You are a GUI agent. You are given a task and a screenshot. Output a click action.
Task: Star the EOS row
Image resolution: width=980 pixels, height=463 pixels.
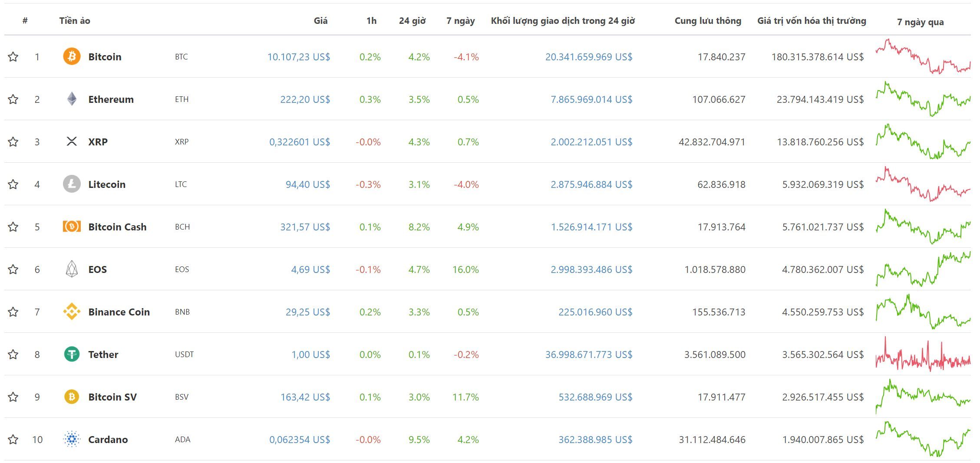pyautogui.click(x=13, y=269)
